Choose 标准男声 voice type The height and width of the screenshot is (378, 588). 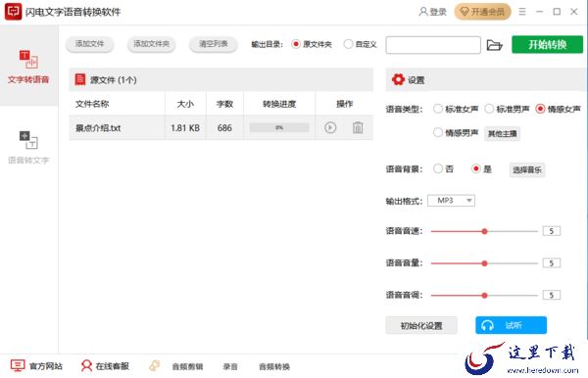pyautogui.click(x=489, y=109)
